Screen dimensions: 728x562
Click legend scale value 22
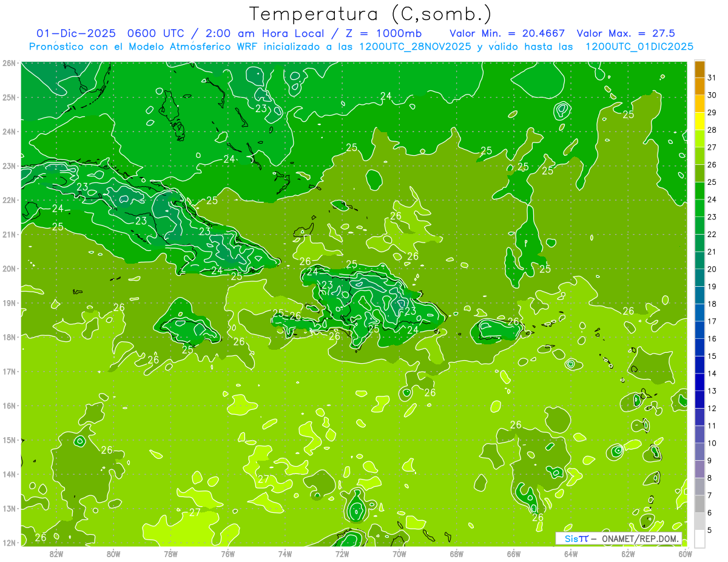pyautogui.click(x=712, y=234)
